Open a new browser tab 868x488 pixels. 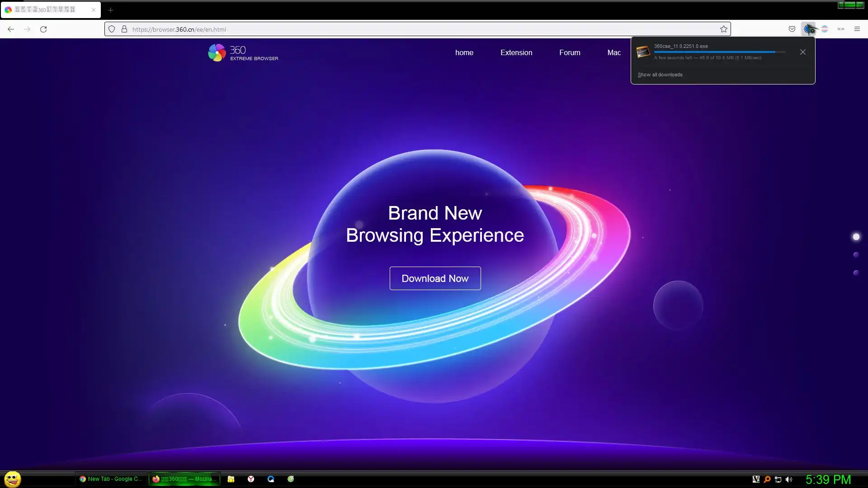click(110, 10)
